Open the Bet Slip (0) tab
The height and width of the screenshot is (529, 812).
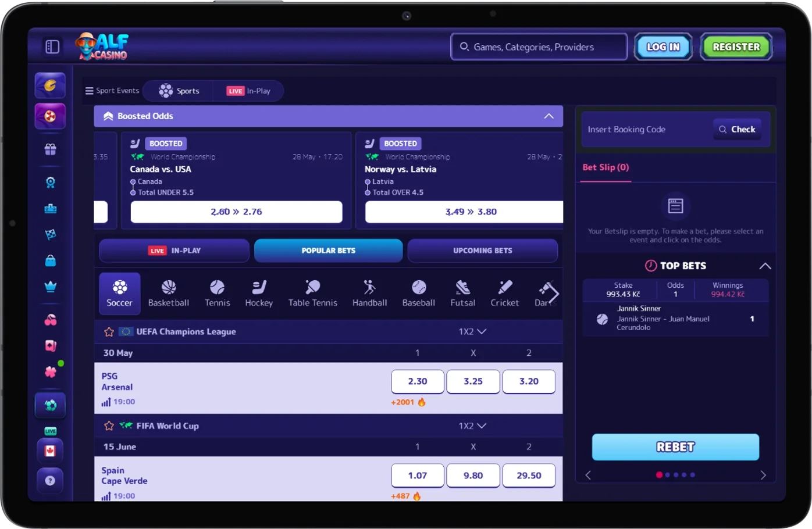point(606,167)
